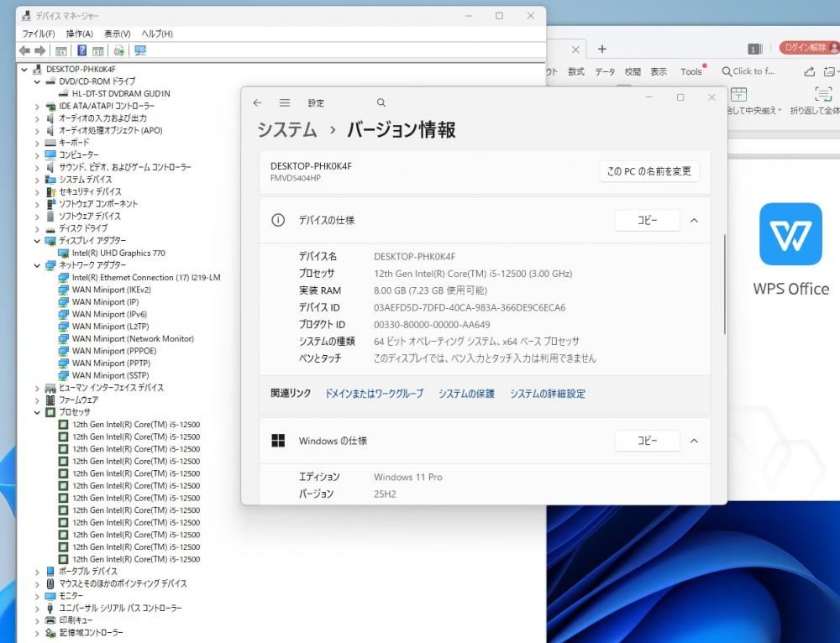The image size is (840, 643).
Task: Click the 8.00 GB installed RAM value
Action: (430, 290)
